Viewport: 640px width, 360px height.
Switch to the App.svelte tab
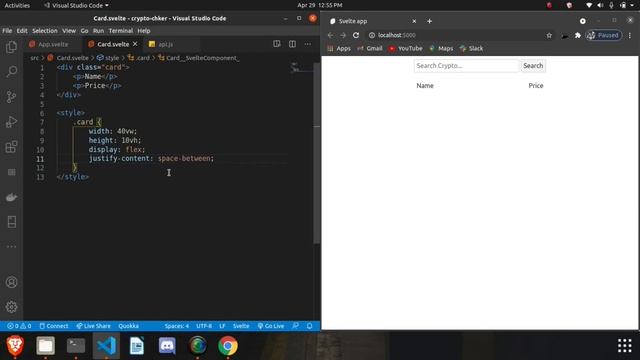(x=53, y=44)
